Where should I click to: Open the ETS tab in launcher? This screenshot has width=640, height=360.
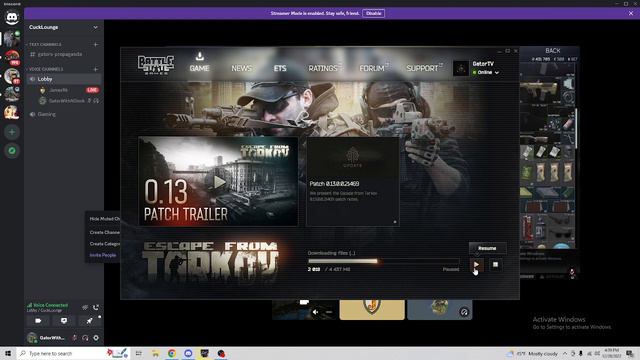[x=280, y=69]
